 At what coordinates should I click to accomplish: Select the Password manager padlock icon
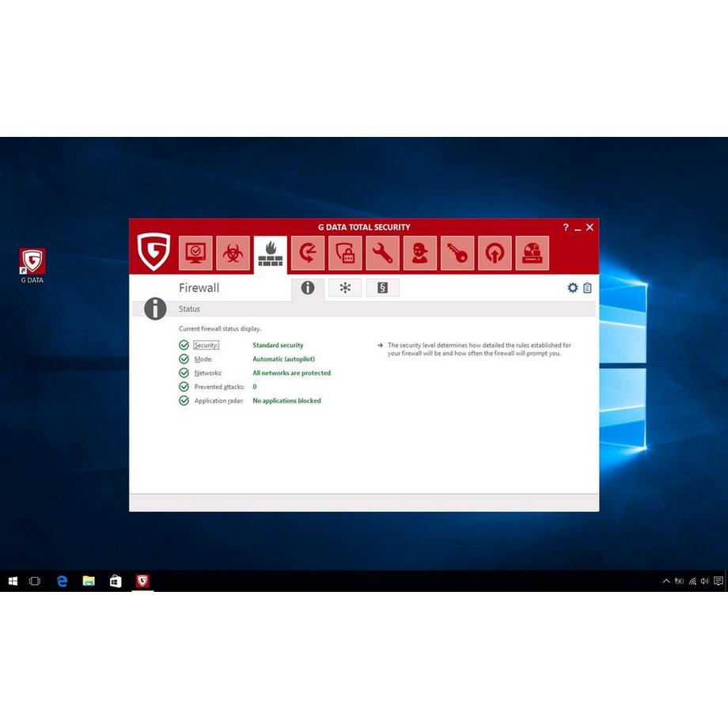[x=345, y=252]
